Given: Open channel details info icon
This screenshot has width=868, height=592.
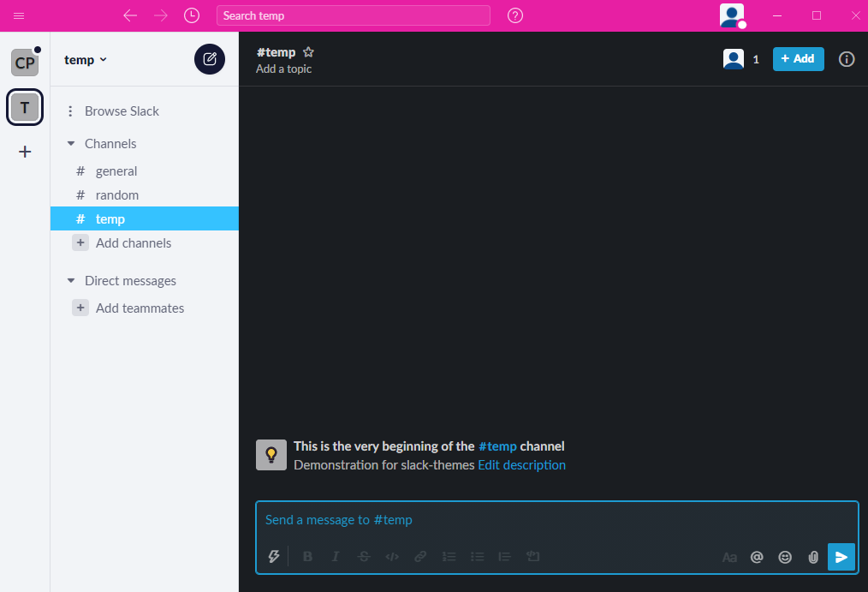Looking at the screenshot, I should 847,59.
